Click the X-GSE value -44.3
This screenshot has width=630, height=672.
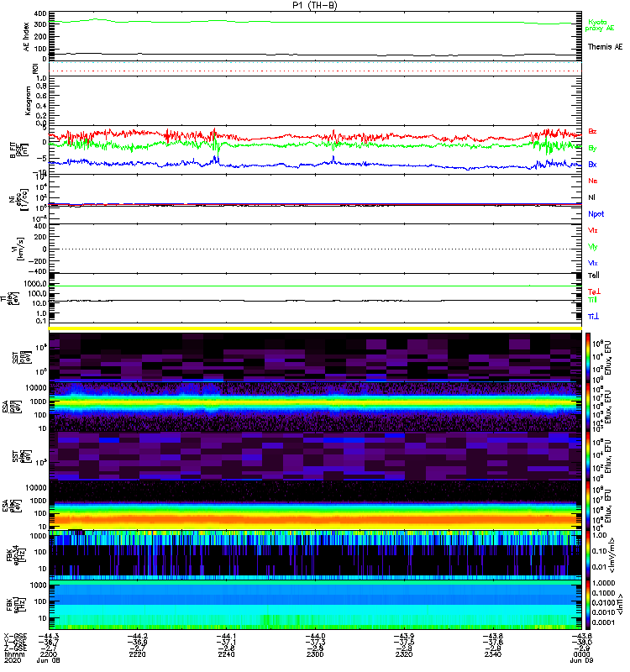(48, 636)
